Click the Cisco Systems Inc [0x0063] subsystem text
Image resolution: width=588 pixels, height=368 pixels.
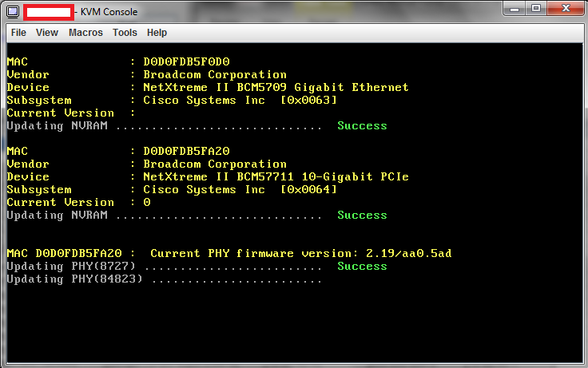coord(240,101)
